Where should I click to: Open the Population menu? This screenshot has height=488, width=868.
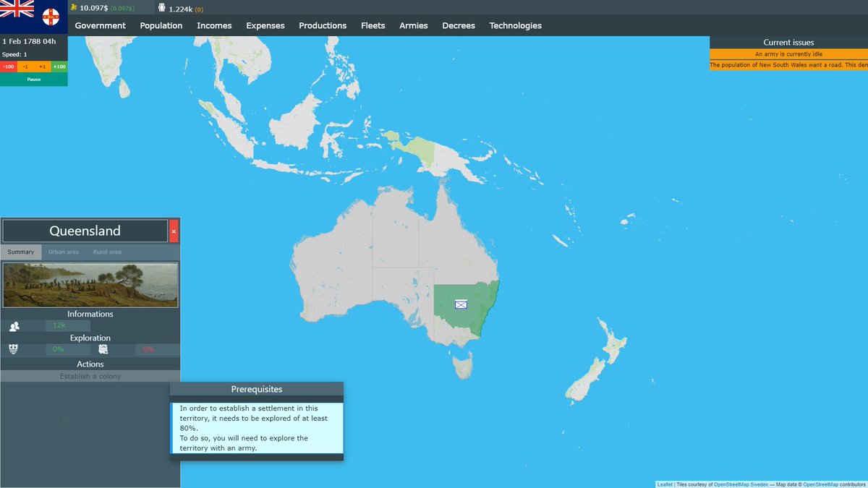(161, 25)
